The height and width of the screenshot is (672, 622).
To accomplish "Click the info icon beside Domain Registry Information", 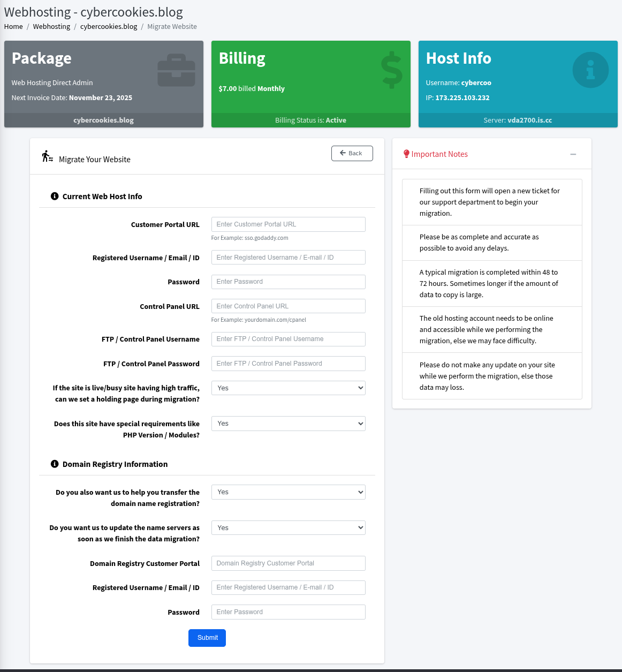I will pyautogui.click(x=55, y=464).
